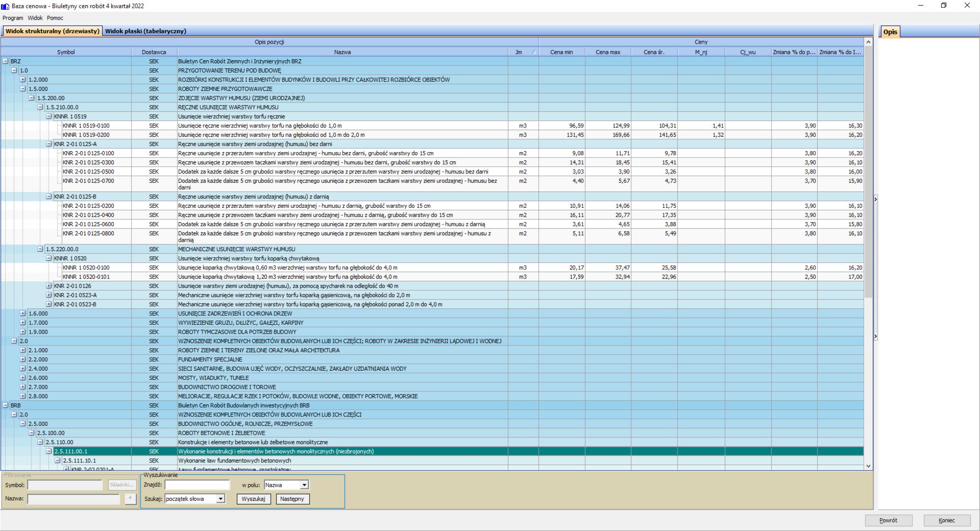Switch to Widok płaski (tabelaryczny) tab

[145, 31]
